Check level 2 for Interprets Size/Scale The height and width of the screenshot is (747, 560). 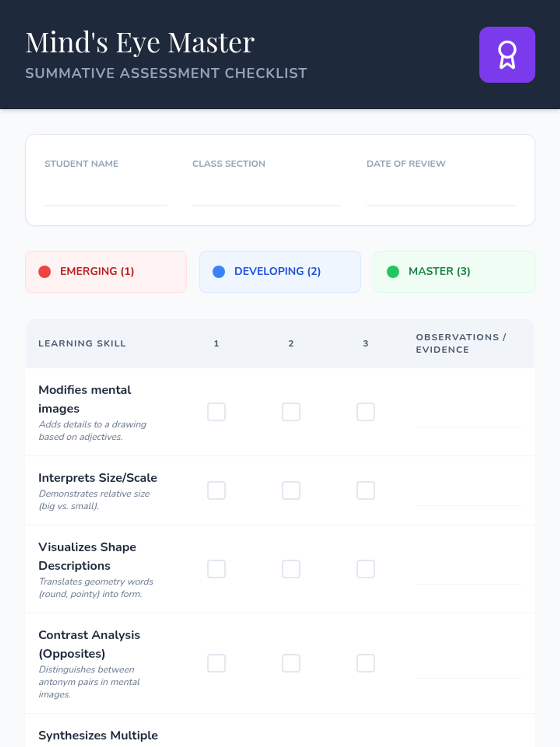[291, 491]
